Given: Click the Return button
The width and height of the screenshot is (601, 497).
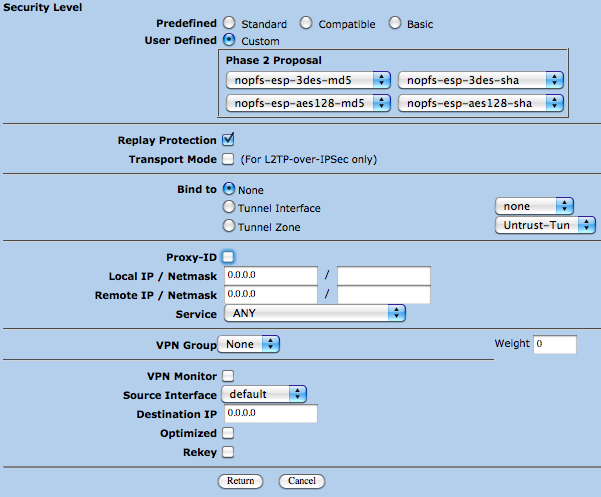Looking at the screenshot, I should pos(240,481).
